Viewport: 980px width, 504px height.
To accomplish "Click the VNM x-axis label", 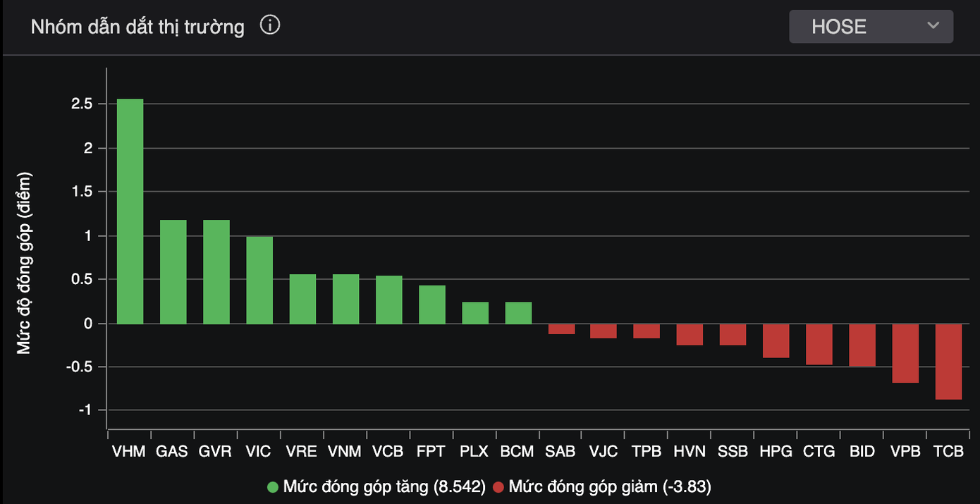I will (x=345, y=451).
